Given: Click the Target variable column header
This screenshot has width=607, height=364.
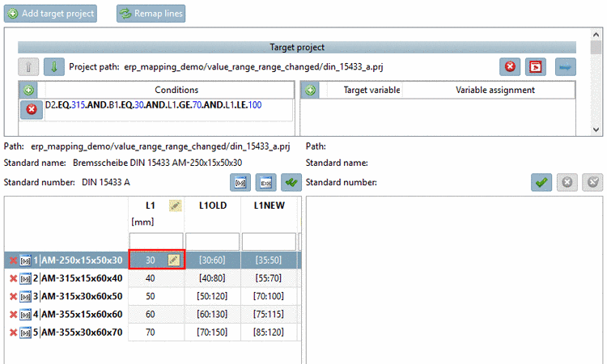Looking at the screenshot, I should pyautogui.click(x=371, y=90).
